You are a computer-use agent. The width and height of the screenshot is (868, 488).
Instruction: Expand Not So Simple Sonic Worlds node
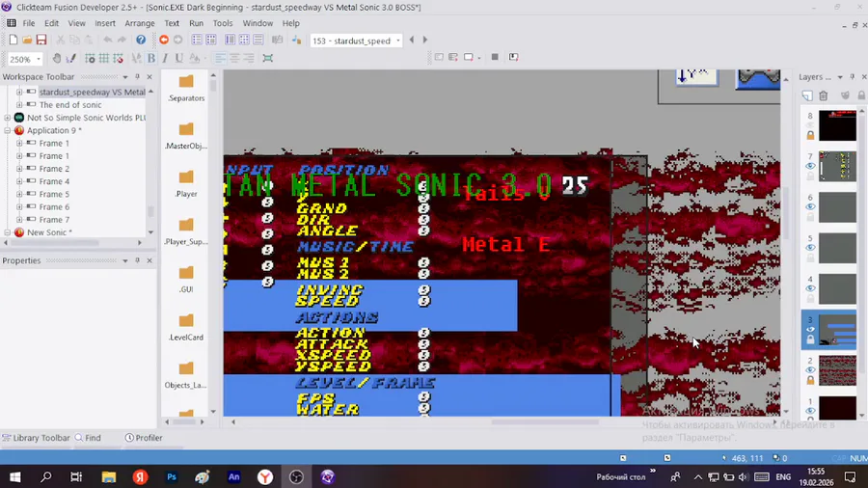pos(7,118)
